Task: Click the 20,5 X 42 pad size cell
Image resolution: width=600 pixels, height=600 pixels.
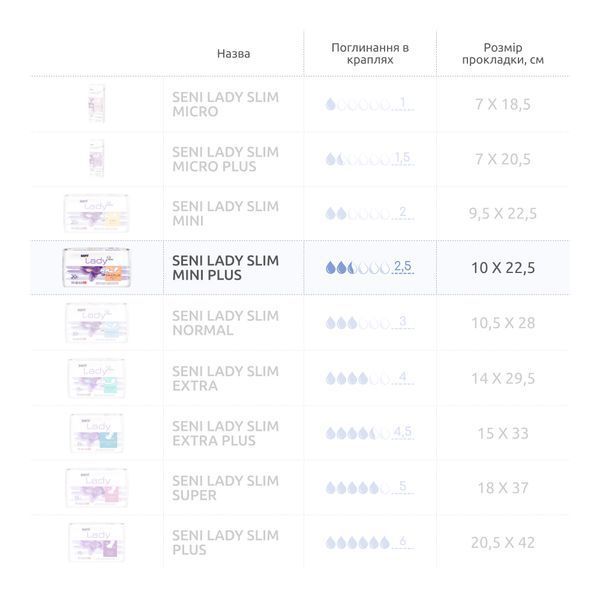Action: (503, 543)
